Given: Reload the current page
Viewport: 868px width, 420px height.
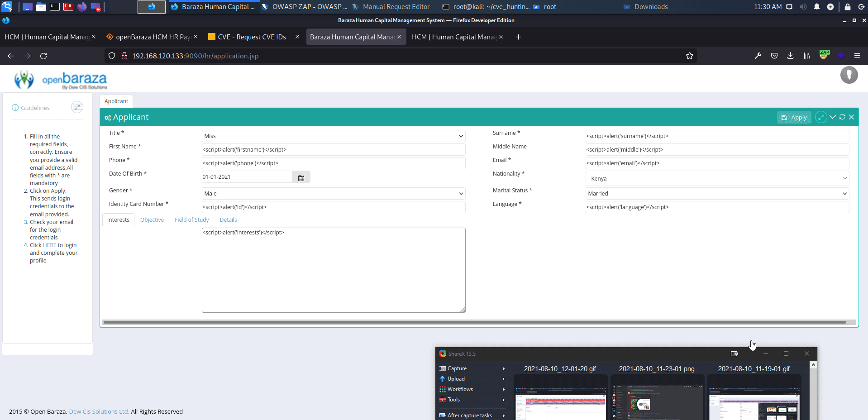Looking at the screenshot, I should tap(43, 56).
